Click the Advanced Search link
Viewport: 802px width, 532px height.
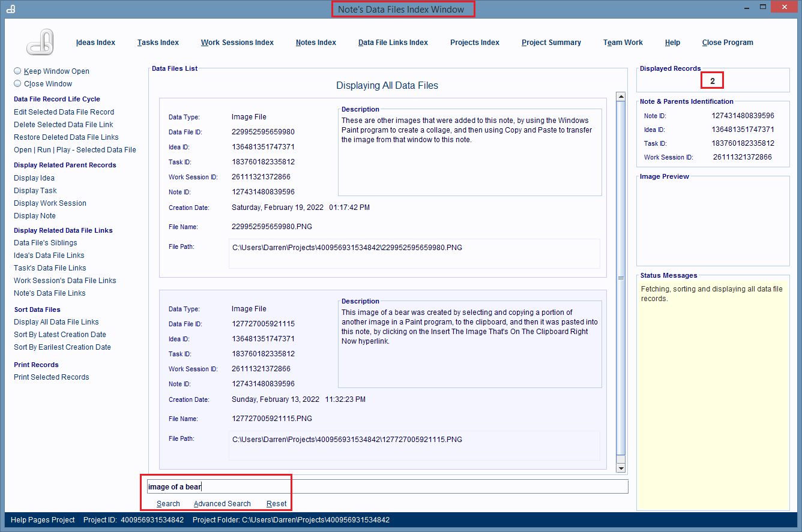coord(222,504)
